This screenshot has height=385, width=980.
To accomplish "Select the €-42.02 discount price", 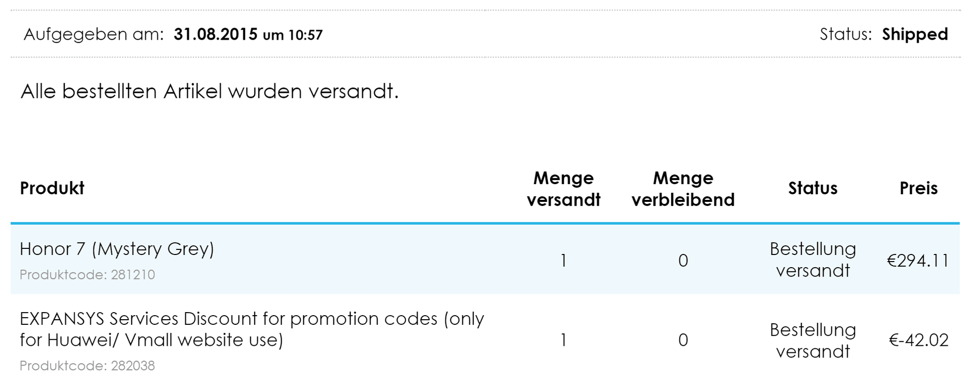I will (918, 340).
